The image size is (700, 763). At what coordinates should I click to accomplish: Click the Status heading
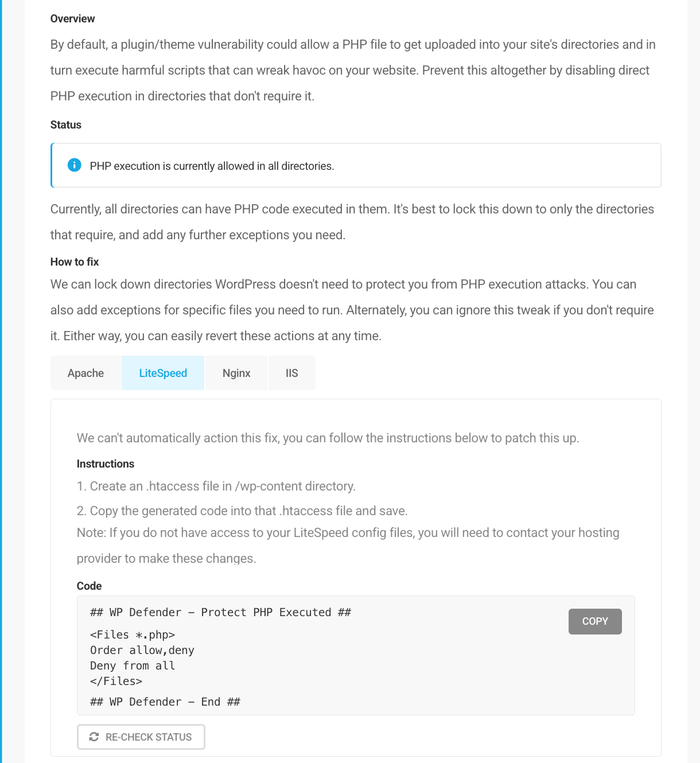[65, 124]
